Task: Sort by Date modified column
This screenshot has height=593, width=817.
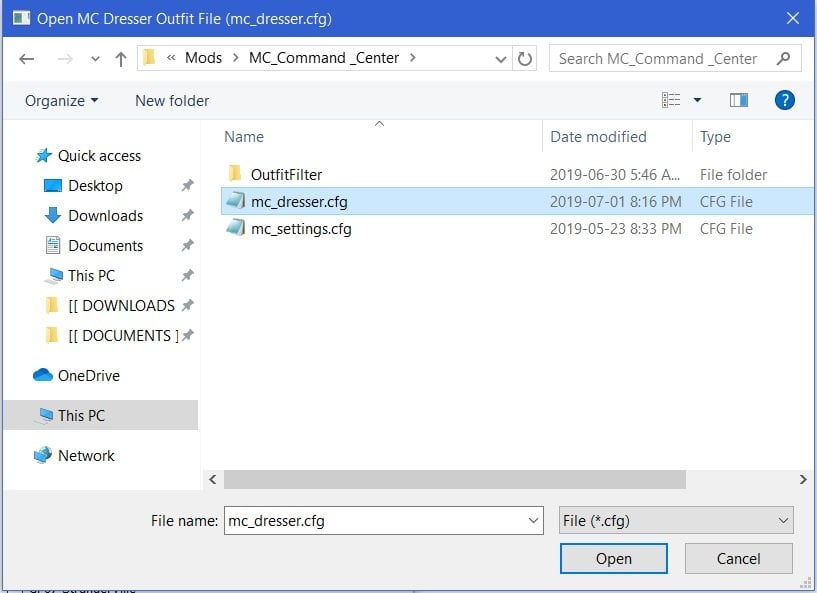Action: tap(598, 137)
